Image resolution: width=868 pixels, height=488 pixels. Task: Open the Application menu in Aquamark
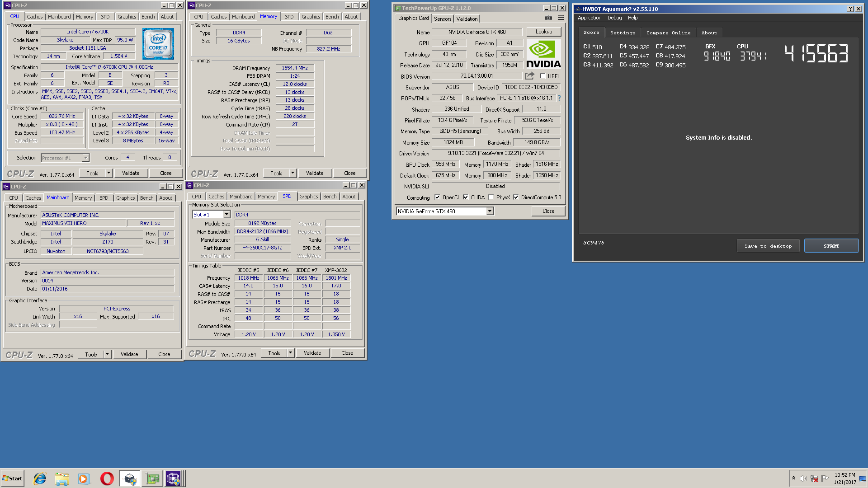tap(590, 18)
